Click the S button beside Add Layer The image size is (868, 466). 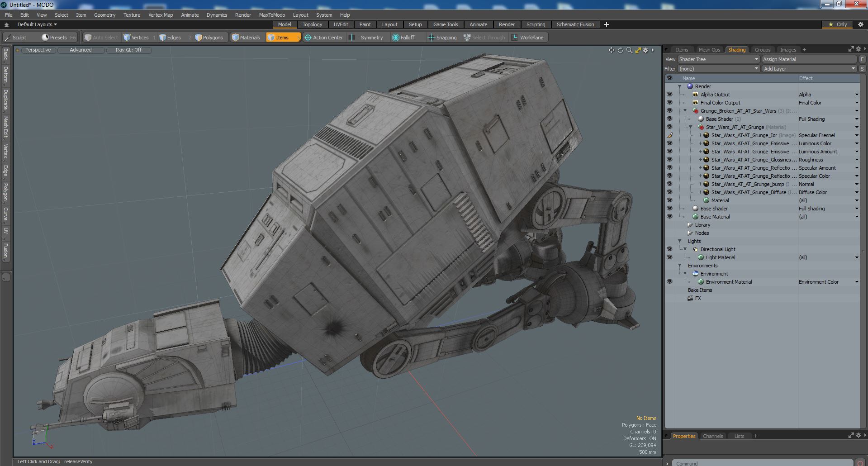(862, 69)
